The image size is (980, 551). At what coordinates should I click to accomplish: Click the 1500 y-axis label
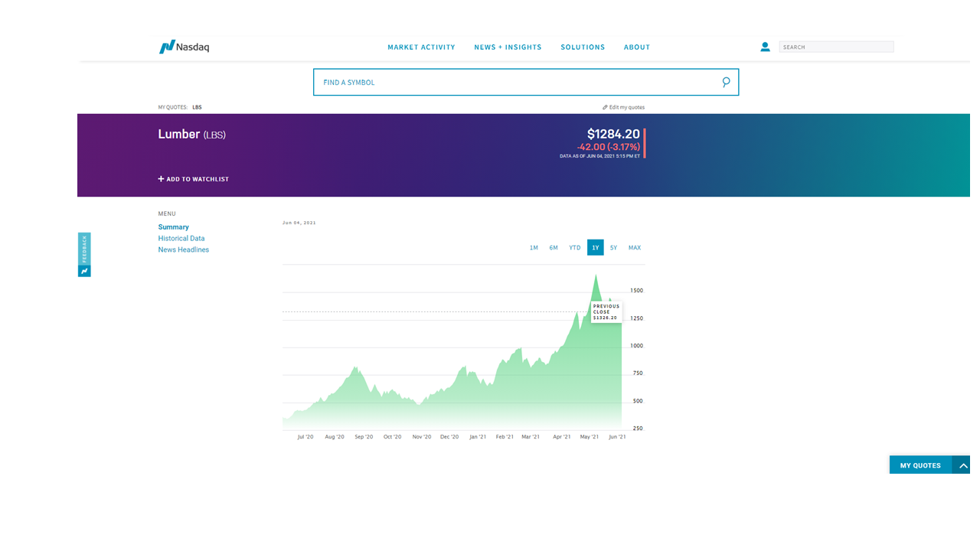pyautogui.click(x=636, y=291)
